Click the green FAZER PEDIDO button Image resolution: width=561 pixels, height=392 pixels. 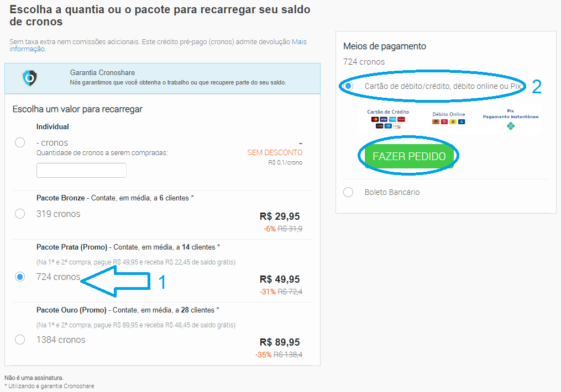pyautogui.click(x=409, y=156)
